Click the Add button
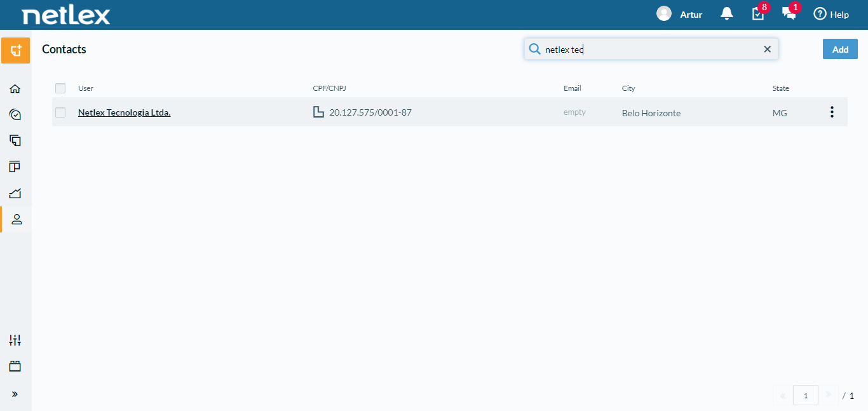This screenshot has height=411, width=868. [x=840, y=49]
